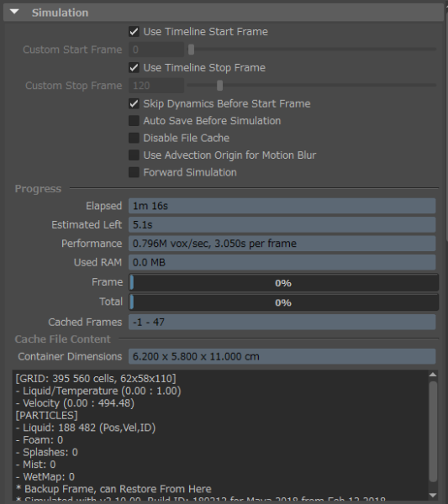Enable Auto Save Before Simulation
The height and width of the screenshot is (504, 448).
134,120
